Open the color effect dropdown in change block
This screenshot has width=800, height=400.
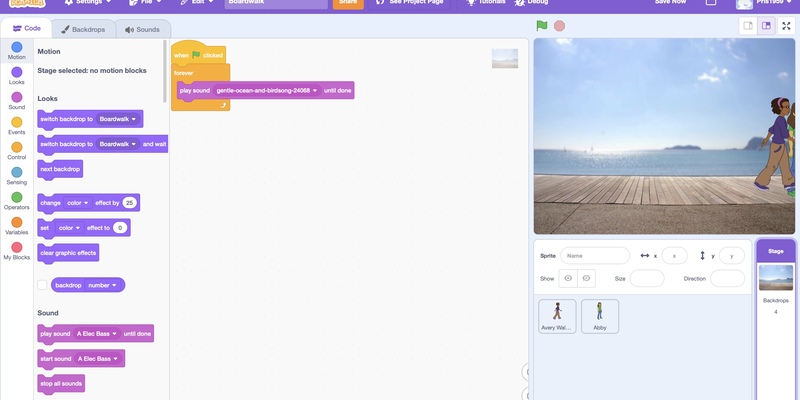pyautogui.click(x=86, y=203)
